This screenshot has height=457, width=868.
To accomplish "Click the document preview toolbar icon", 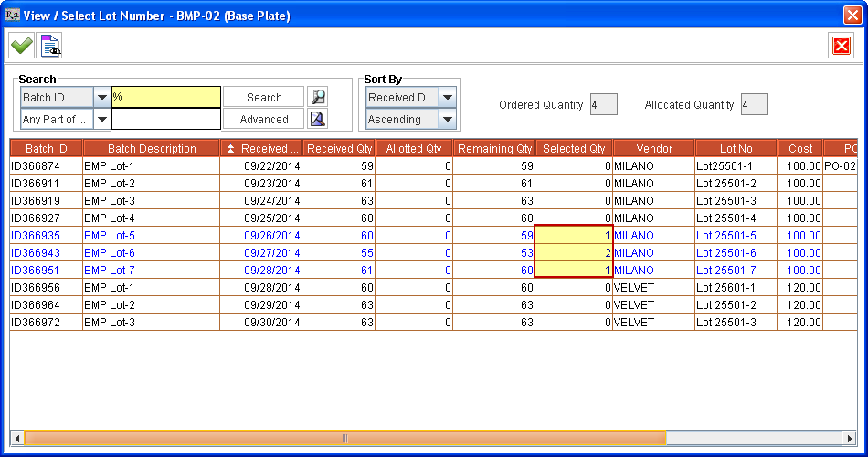I will coord(50,45).
